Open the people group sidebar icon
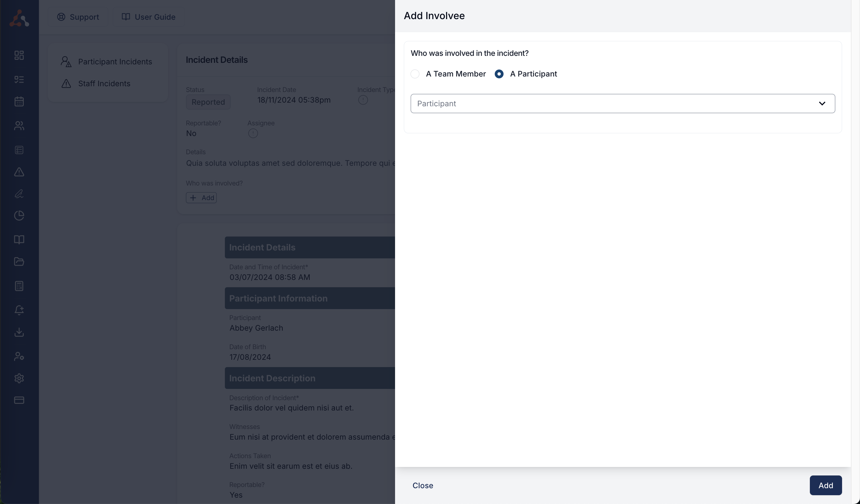Screen dimensions: 860x504 19,126
